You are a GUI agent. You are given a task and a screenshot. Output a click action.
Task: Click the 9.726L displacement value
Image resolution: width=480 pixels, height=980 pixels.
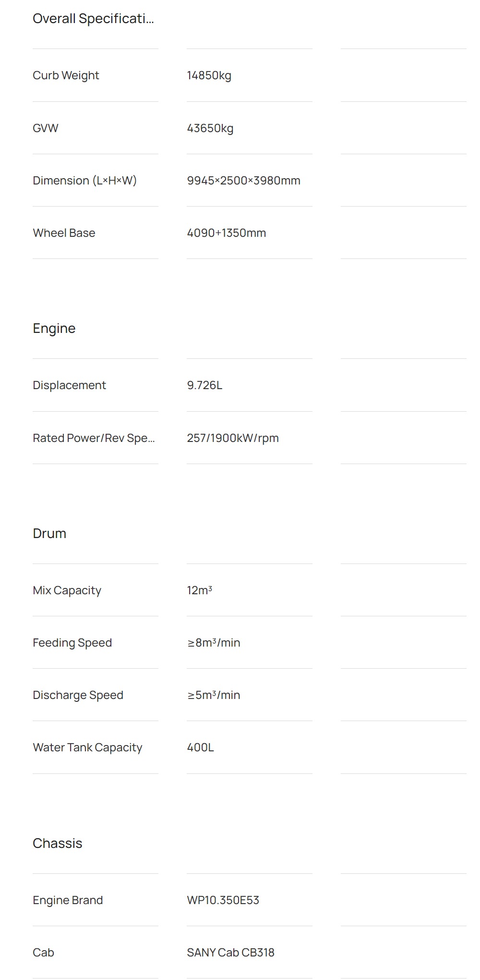click(x=204, y=385)
